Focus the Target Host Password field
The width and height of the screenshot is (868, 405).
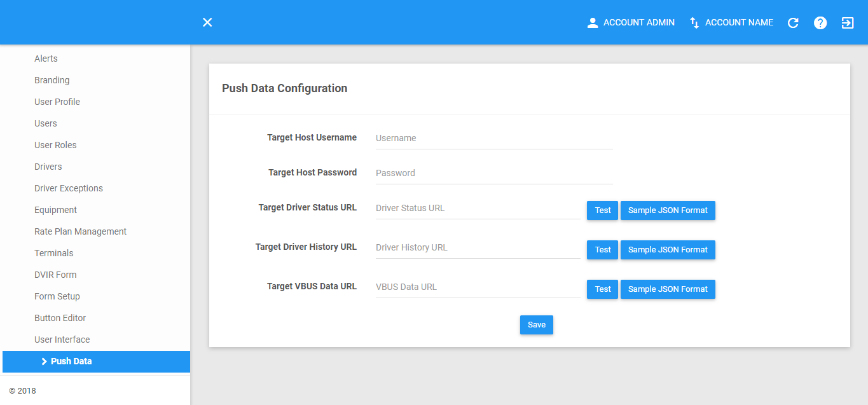[494, 173]
